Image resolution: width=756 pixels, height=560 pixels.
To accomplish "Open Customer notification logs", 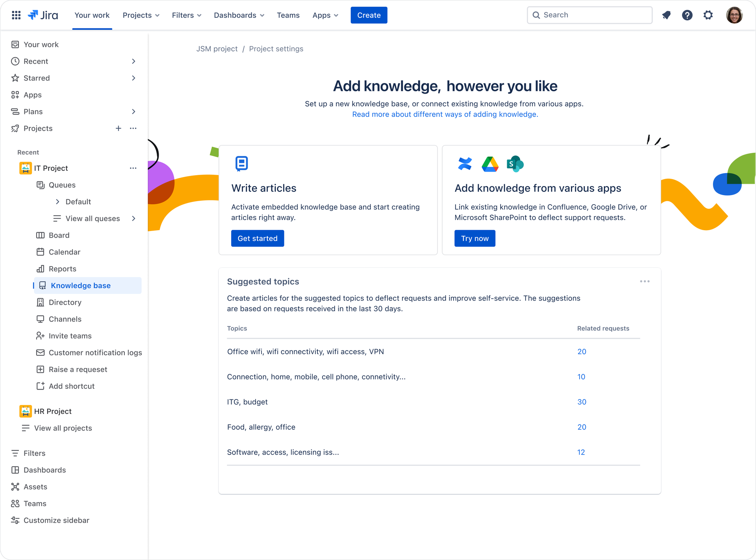I will 89,353.
